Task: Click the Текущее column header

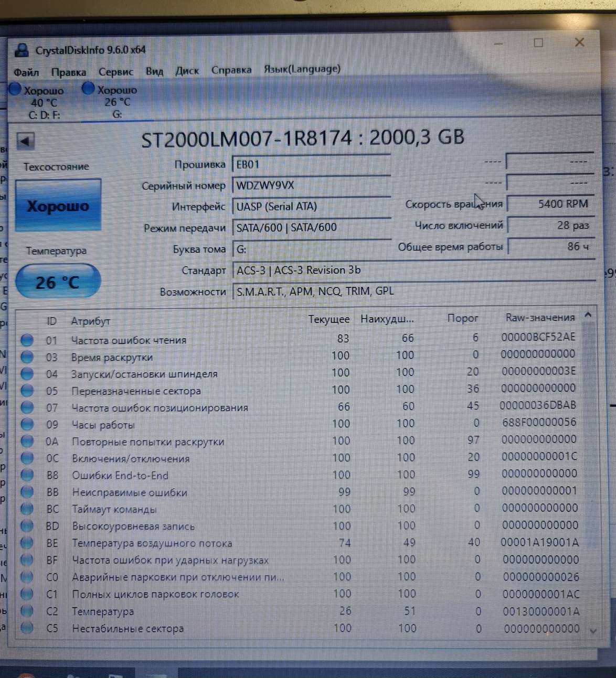Action: 328,319
